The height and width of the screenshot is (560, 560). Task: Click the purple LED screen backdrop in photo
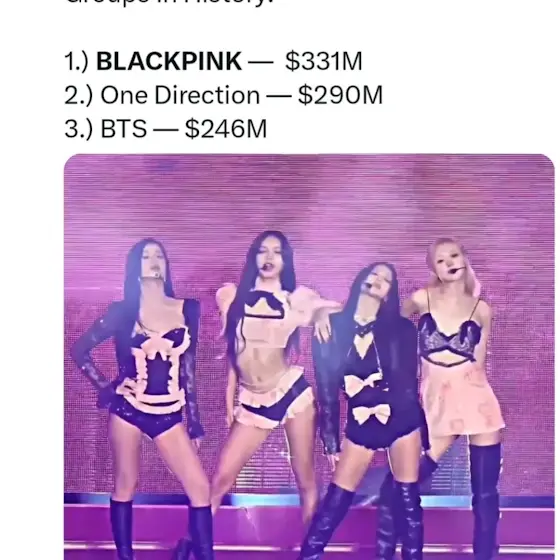point(309,200)
